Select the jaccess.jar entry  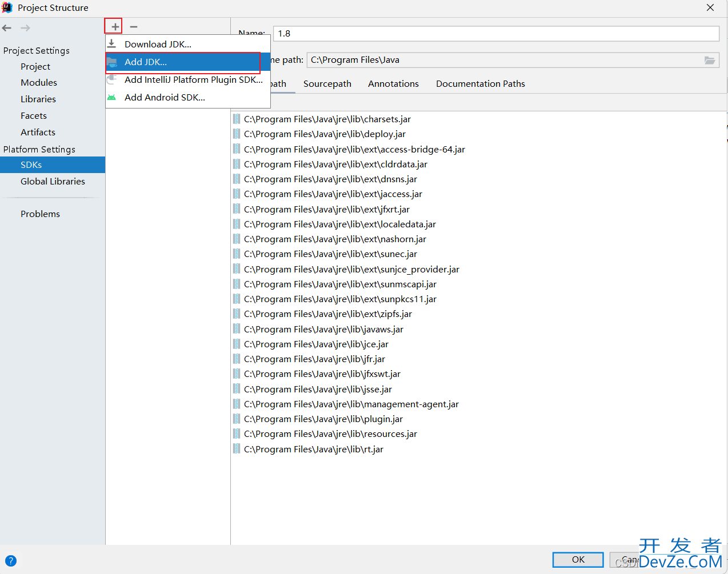333,194
